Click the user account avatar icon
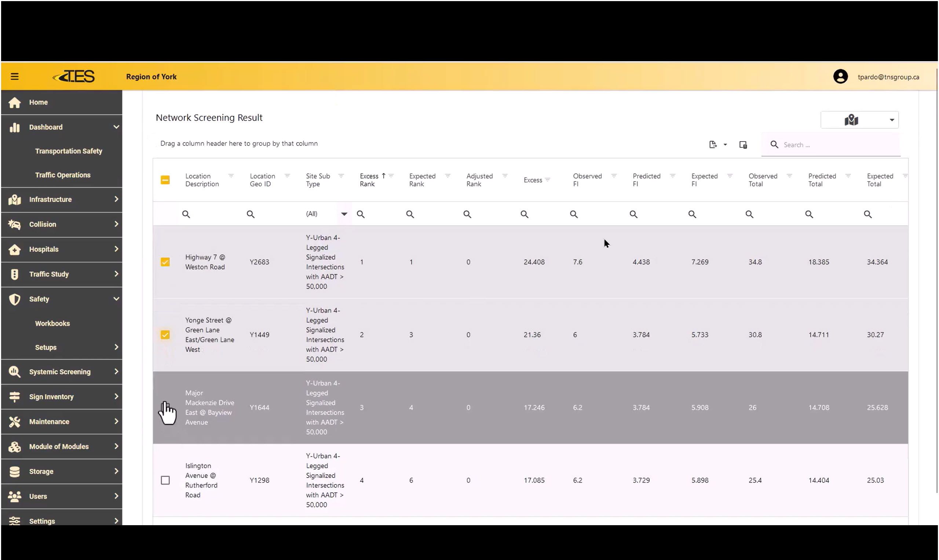Viewport: 939px width, 560px height. pyautogui.click(x=840, y=77)
